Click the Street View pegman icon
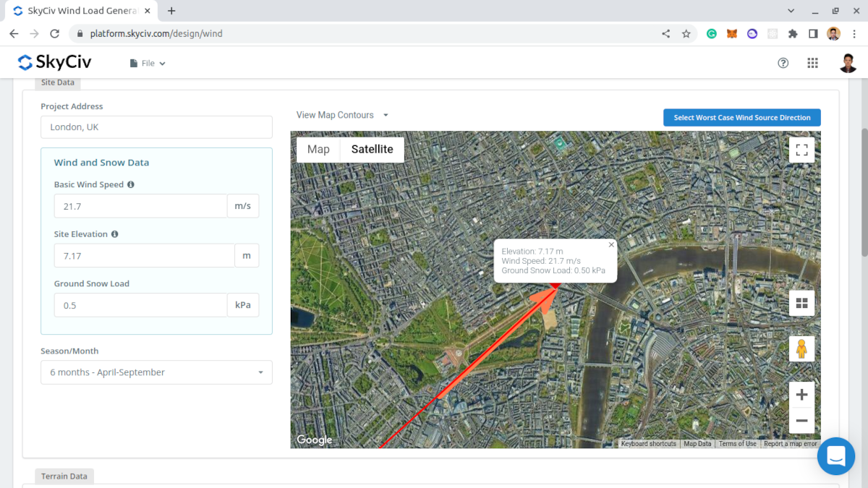This screenshot has width=868, height=488. point(801,348)
